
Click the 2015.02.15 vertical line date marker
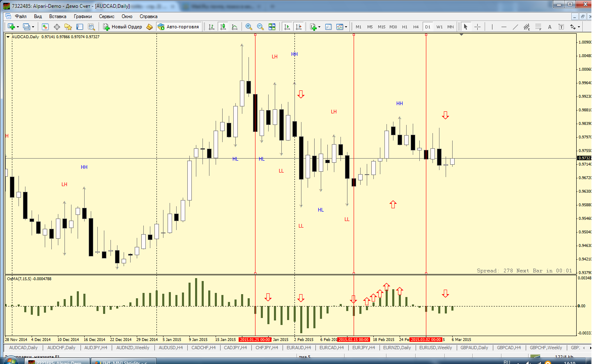pos(354,340)
